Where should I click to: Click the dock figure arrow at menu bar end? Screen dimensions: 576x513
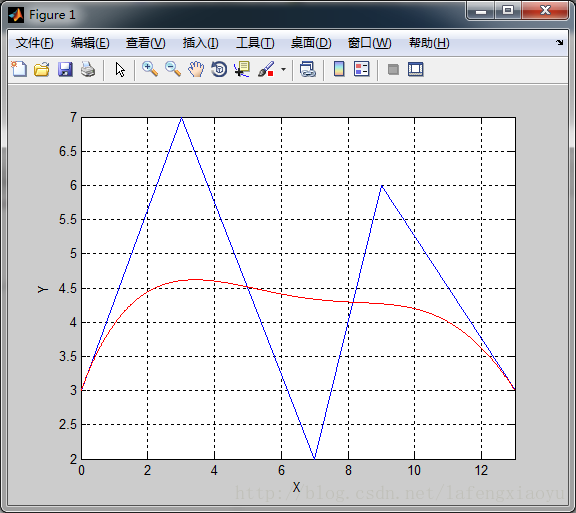pyautogui.click(x=559, y=43)
